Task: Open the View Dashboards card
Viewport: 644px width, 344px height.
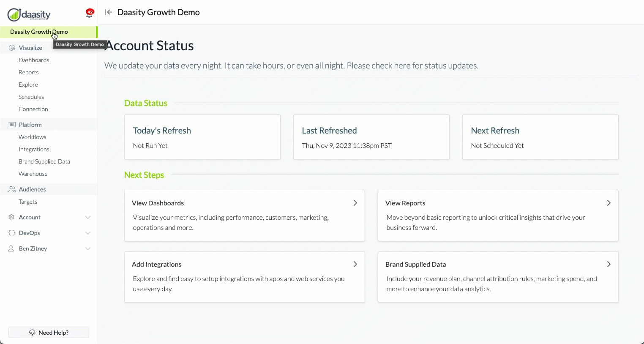Action: pos(244,215)
